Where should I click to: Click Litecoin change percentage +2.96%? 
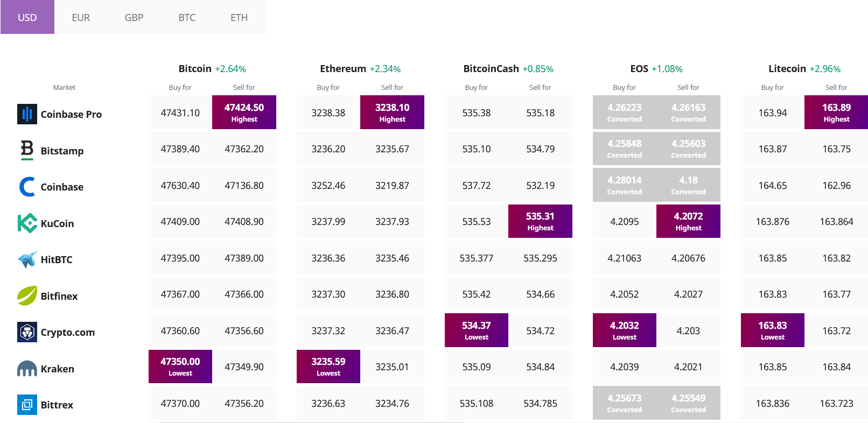(x=825, y=69)
